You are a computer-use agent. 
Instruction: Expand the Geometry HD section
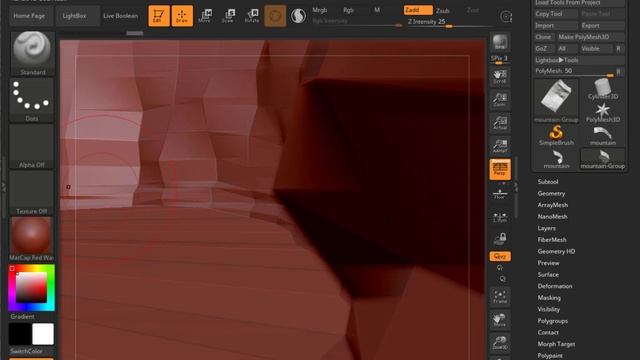pos(556,251)
